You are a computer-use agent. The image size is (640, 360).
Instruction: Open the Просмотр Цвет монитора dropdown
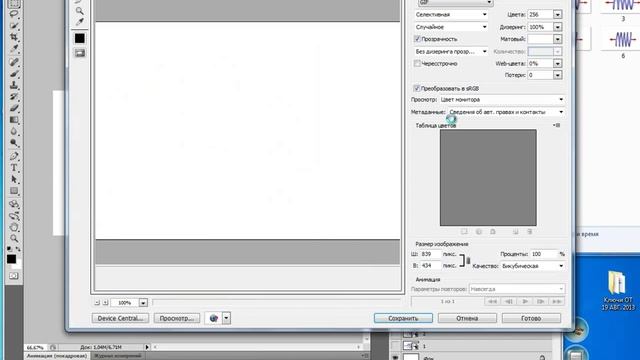coord(502,100)
